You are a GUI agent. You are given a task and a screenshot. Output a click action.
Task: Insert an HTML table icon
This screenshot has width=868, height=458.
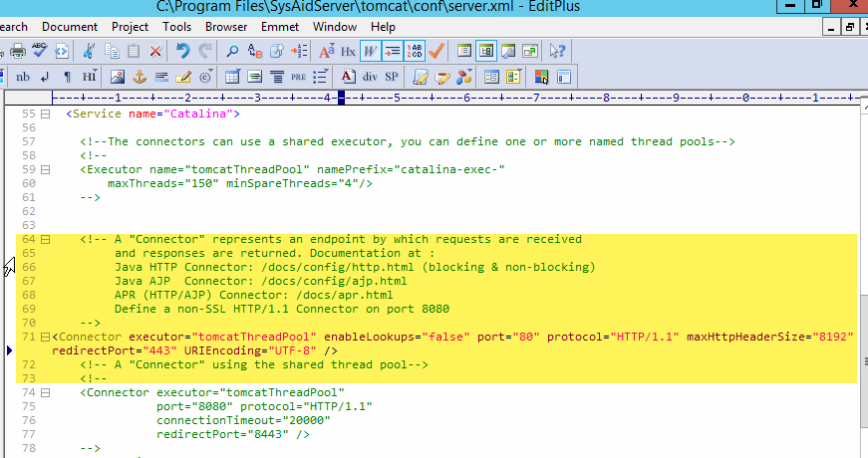pyautogui.click(x=232, y=77)
